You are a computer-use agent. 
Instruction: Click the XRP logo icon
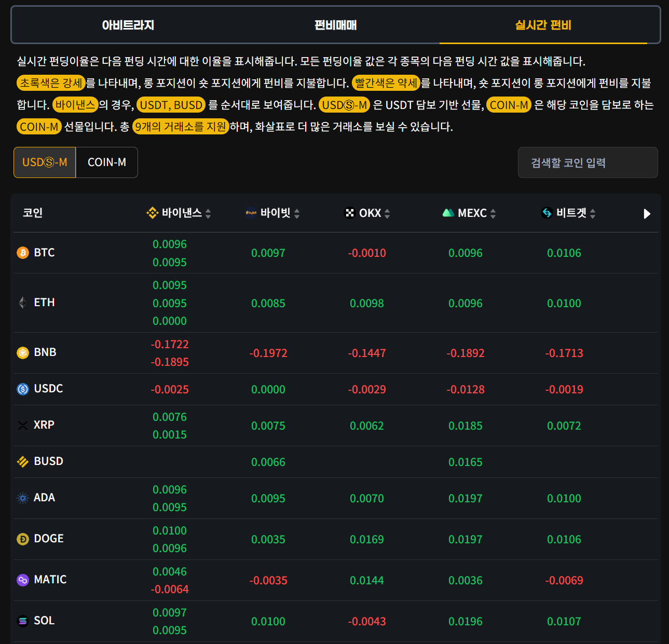pyautogui.click(x=23, y=426)
